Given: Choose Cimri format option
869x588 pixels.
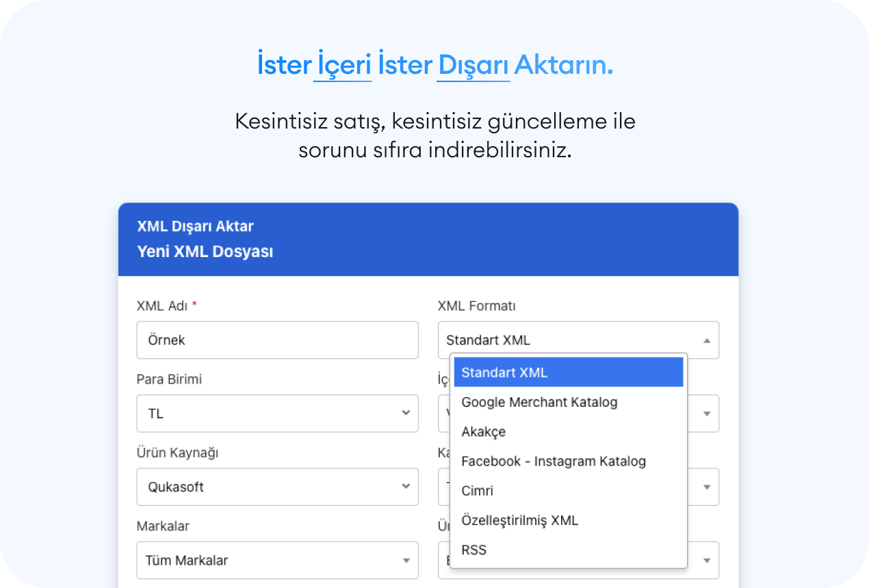Looking at the screenshot, I should coord(569,490).
